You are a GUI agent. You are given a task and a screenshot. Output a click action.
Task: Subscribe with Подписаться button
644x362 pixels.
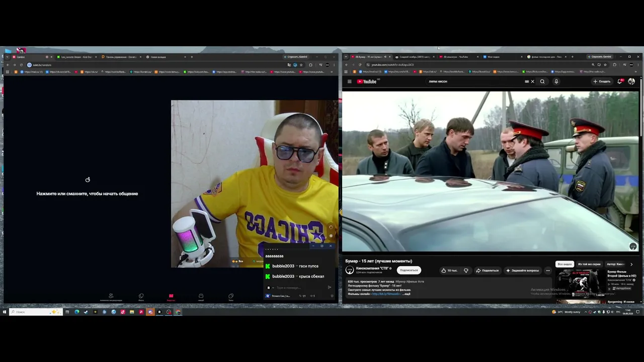(x=409, y=270)
